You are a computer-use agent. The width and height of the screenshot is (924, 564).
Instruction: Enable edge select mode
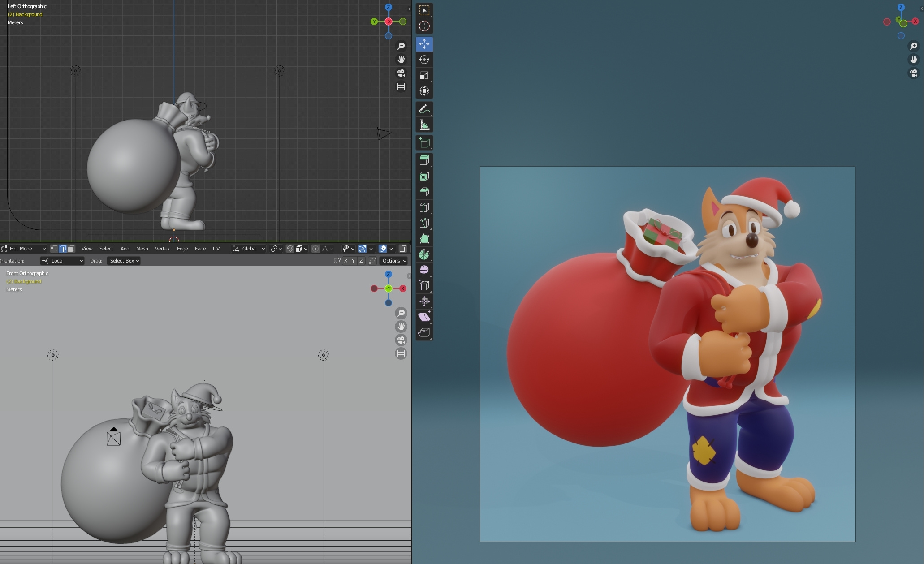63,249
